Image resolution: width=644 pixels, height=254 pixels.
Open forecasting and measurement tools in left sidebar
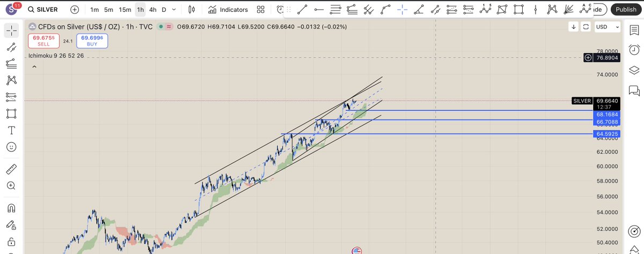coord(11,97)
